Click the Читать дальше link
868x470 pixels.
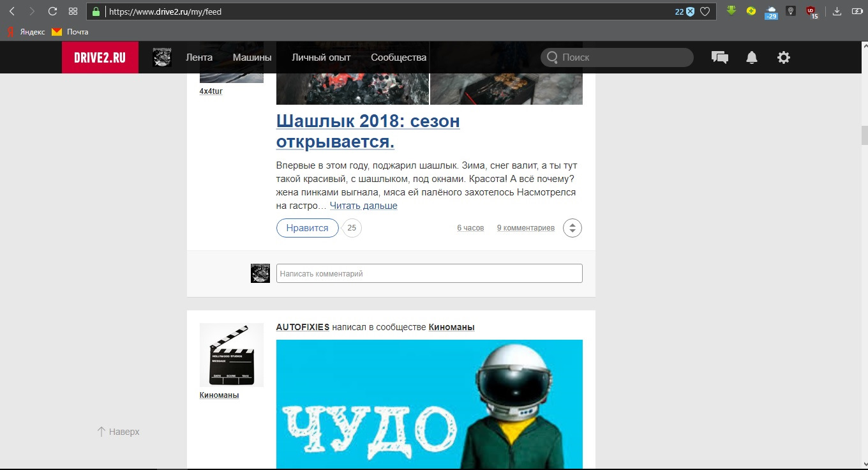point(364,206)
